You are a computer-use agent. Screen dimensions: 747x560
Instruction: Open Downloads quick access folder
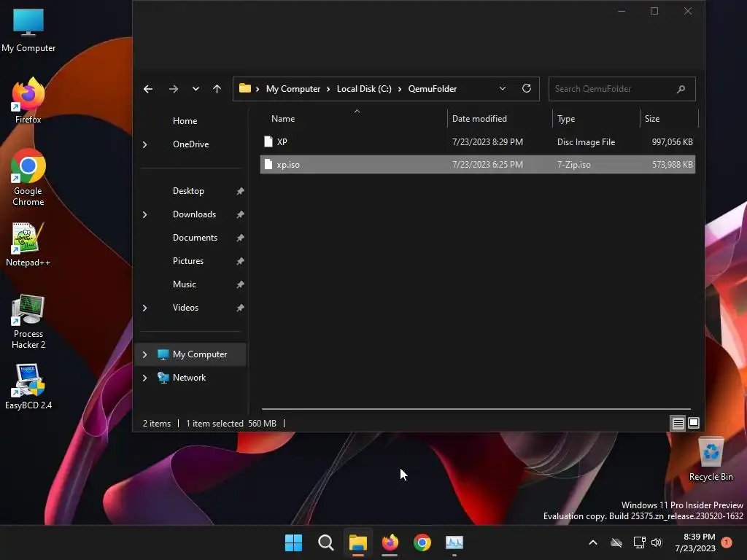[x=194, y=214]
